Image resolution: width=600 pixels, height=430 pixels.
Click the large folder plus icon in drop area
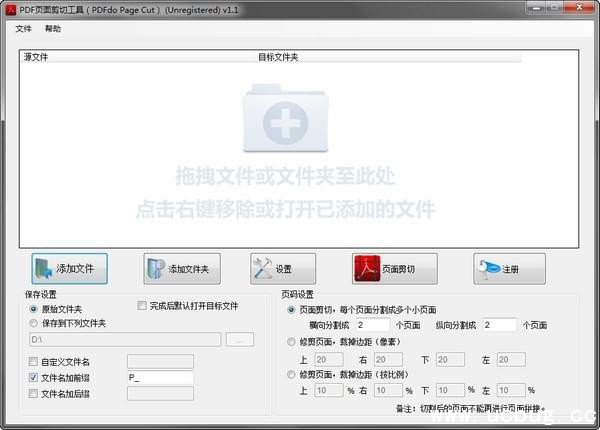point(285,122)
